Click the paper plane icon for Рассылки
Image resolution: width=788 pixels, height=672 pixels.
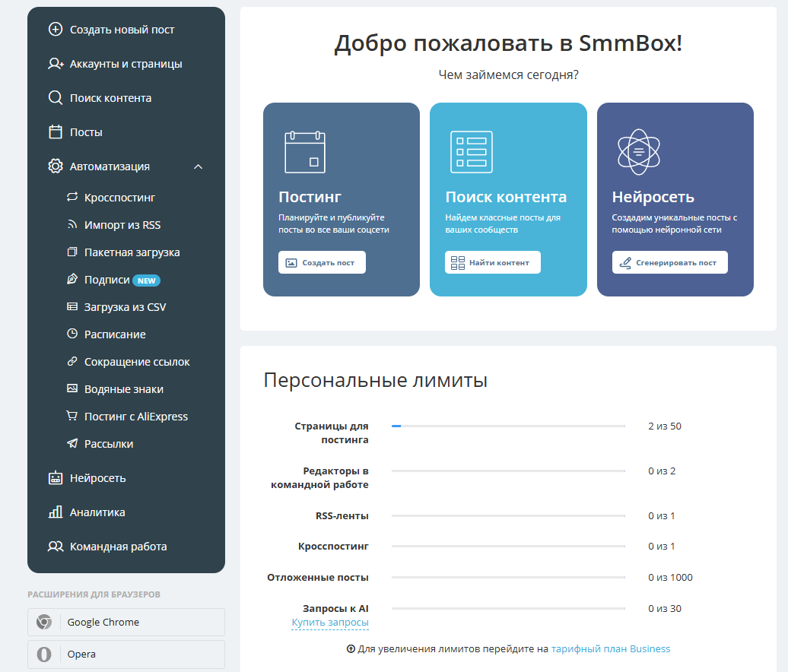72,443
